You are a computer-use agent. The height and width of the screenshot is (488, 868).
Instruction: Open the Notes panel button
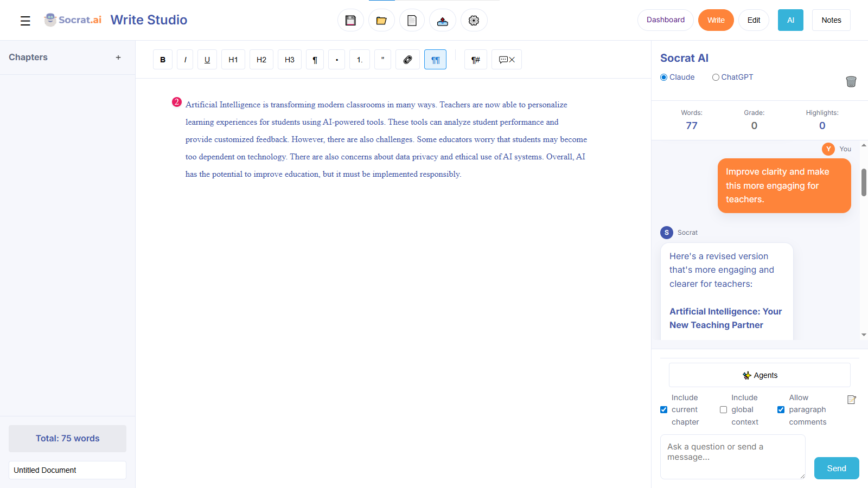point(831,20)
